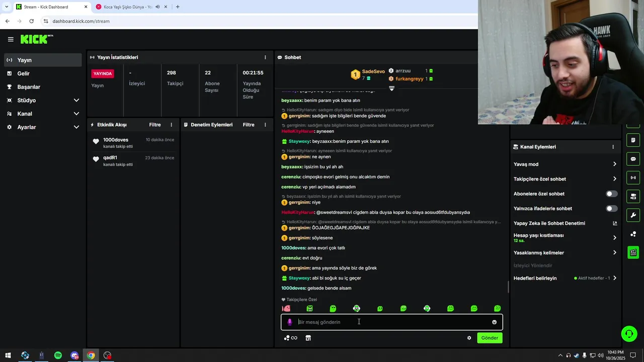644x362 pixels.
Task: Open the broadcast signal icon in right rail
Action: [x=633, y=177]
